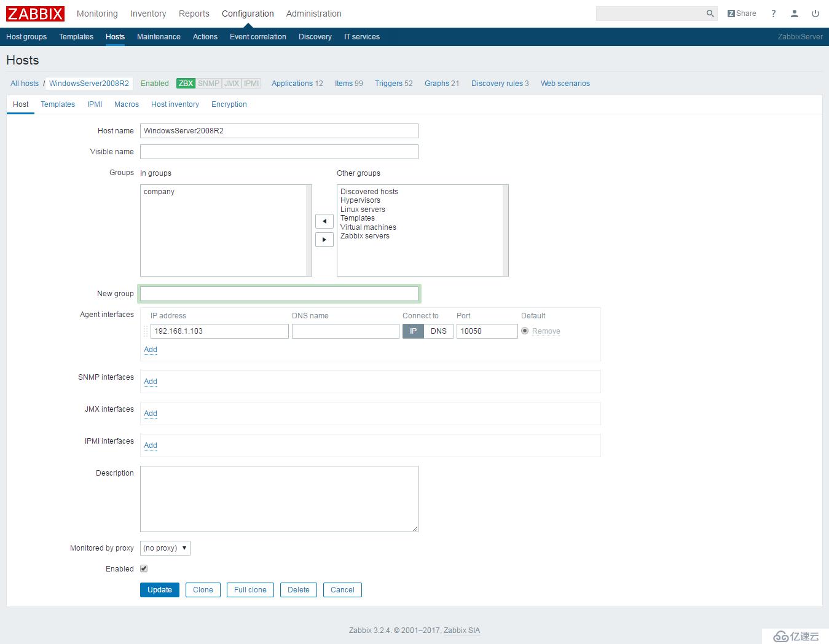829x644 pixels.
Task: Go to Actions submenu
Action: click(x=205, y=37)
